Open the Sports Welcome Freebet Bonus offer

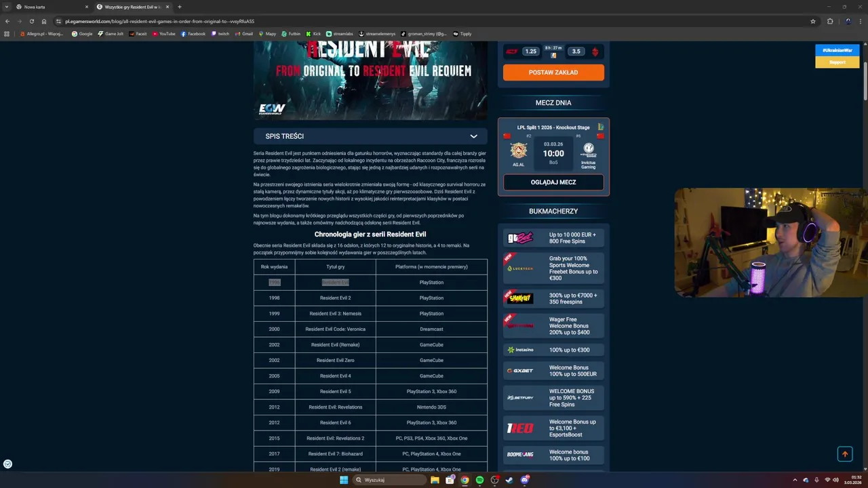pyautogui.click(x=553, y=268)
